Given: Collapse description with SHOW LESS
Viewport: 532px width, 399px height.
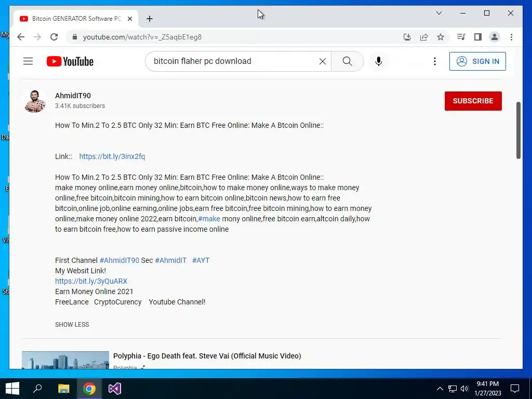Looking at the screenshot, I should [x=72, y=324].
